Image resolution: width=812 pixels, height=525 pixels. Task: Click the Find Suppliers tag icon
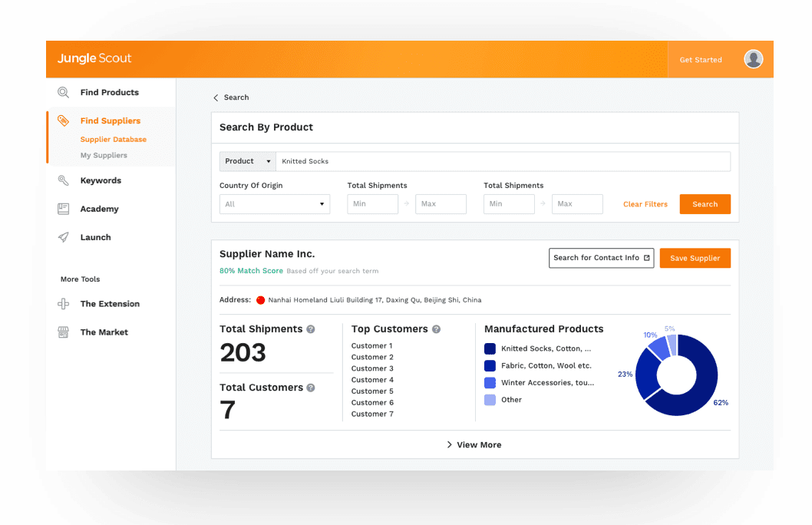click(63, 121)
